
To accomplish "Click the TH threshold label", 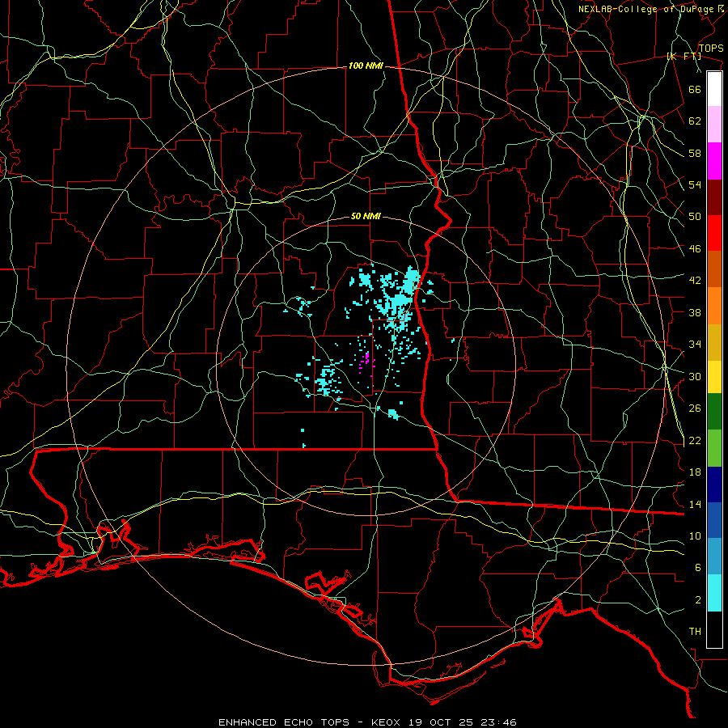I will click(695, 632).
